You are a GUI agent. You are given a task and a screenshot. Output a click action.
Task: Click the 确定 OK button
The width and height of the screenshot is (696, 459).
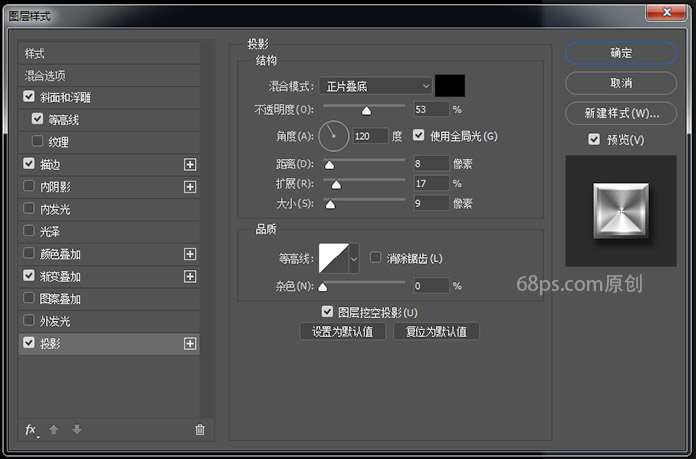click(x=621, y=53)
